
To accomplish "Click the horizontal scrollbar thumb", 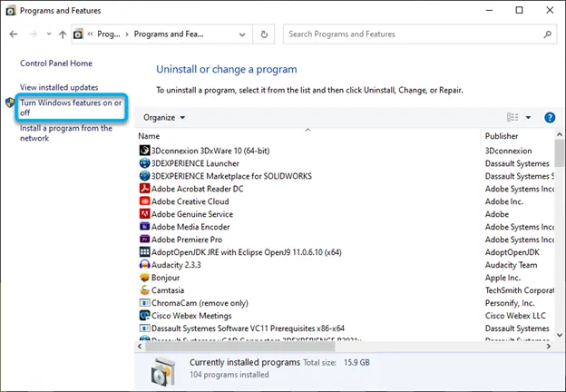I will [240, 346].
